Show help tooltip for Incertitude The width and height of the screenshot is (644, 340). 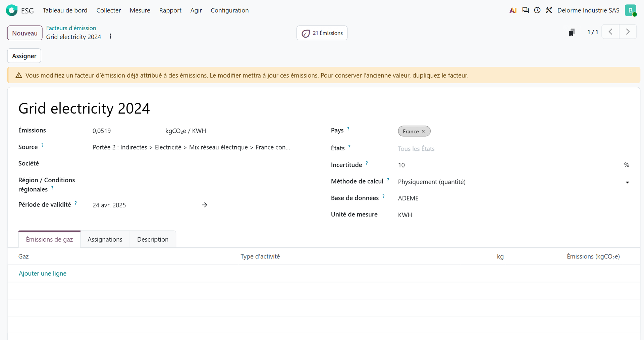point(367,163)
